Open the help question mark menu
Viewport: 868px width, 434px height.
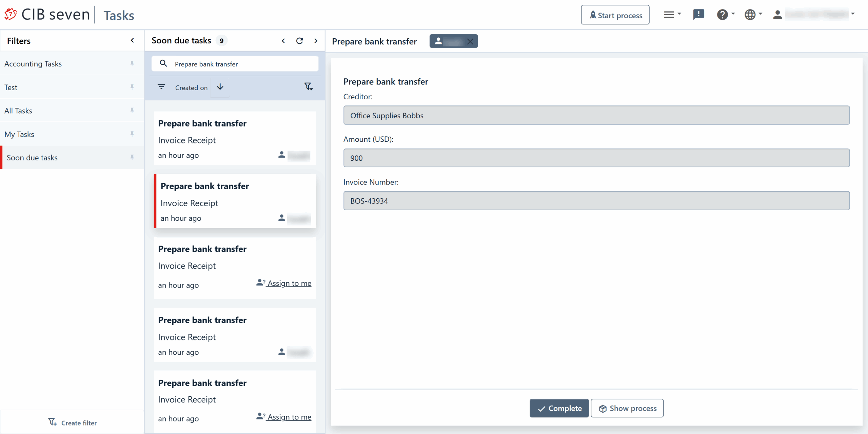click(x=726, y=15)
